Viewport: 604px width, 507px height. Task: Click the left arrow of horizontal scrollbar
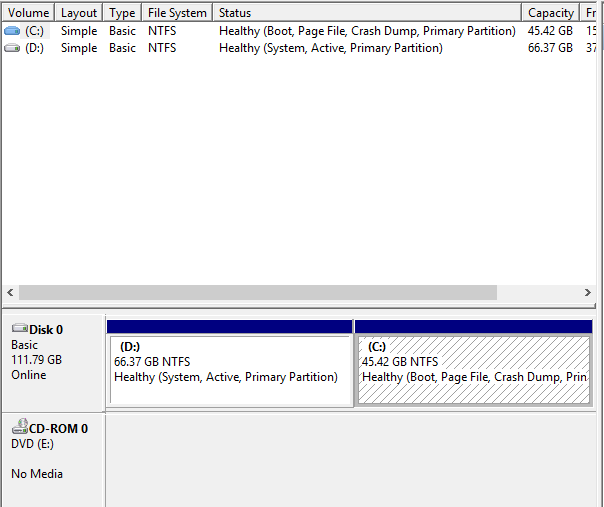coord(11,293)
